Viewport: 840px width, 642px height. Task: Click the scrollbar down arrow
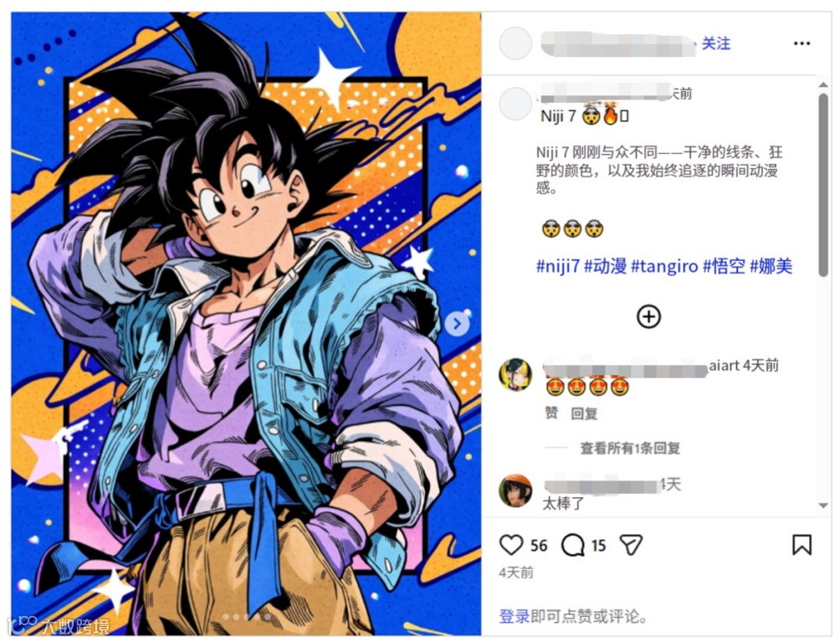[x=823, y=506]
